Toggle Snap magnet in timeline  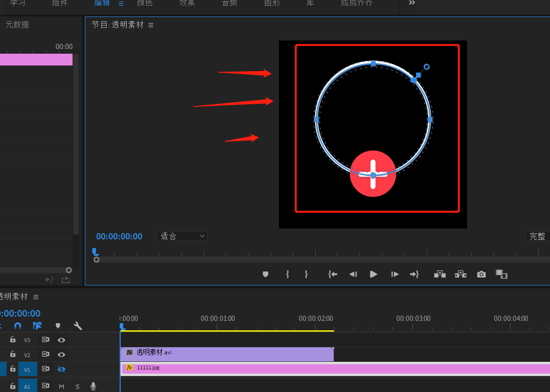click(17, 326)
